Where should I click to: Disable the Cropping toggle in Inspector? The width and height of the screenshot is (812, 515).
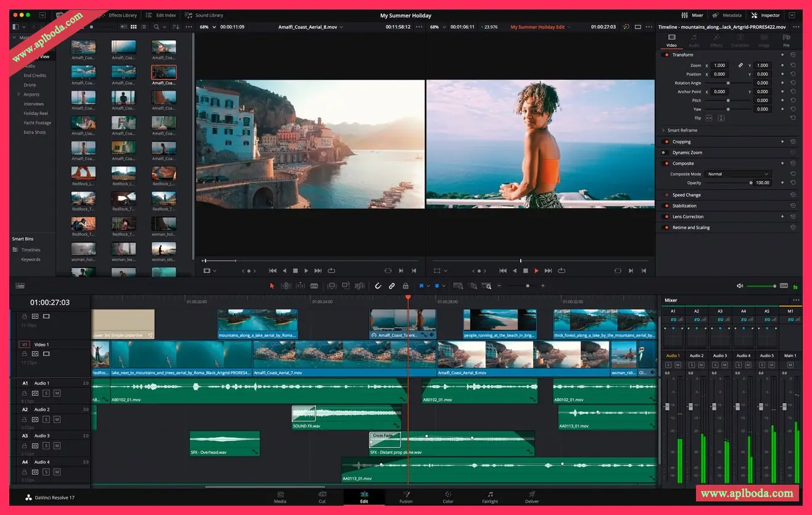click(x=666, y=142)
